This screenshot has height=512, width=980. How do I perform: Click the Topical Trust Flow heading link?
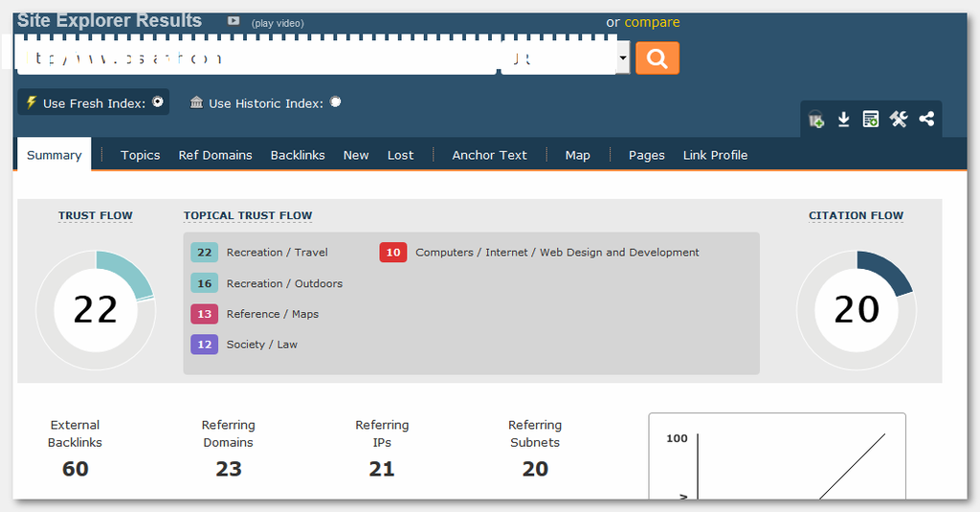pyautogui.click(x=248, y=215)
